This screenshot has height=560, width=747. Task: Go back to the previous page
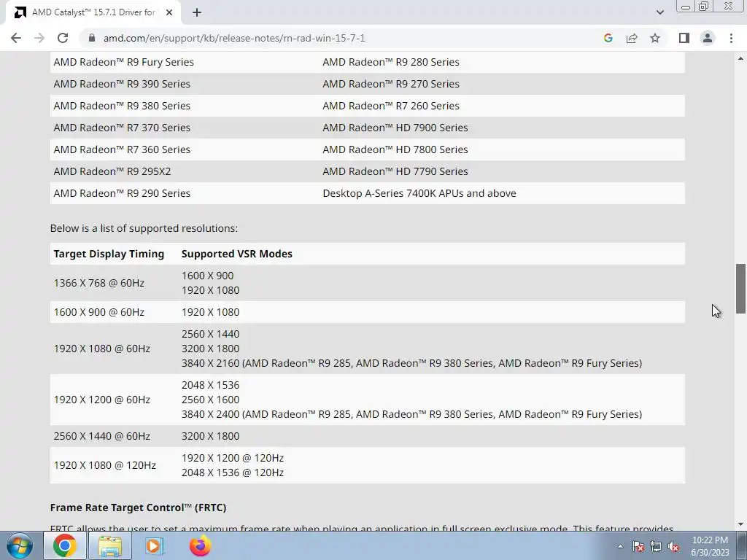(16, 38)
